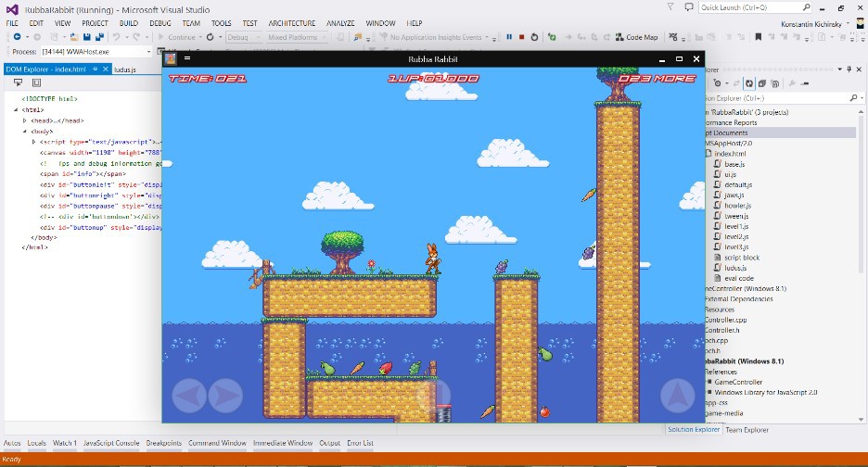Image resolution: width=868 pixels, height=467 pixels.
Task: Toggle the bookmark icon in the toolbar
Action: [x=758, y=37]
